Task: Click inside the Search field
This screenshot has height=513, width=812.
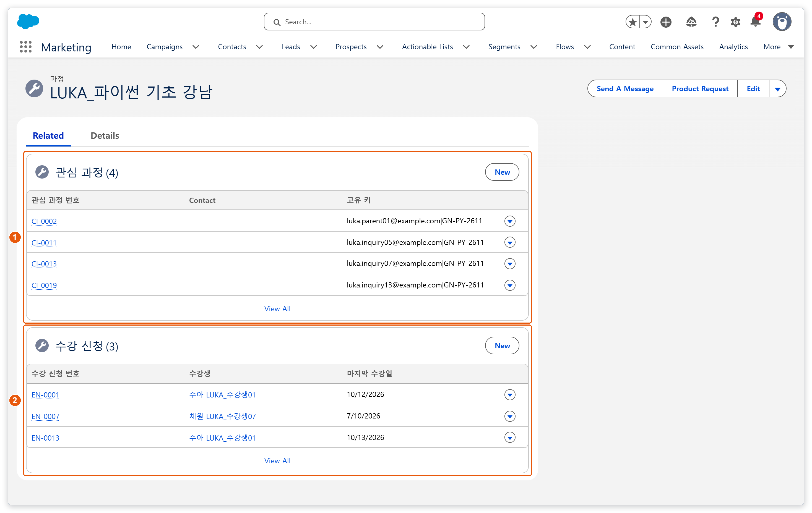Action: [x=374, y=22]
